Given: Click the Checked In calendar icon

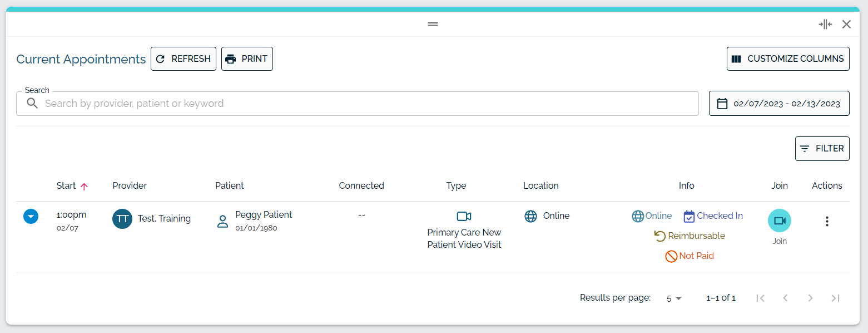Looking at the screenshot, I should 689,216.
